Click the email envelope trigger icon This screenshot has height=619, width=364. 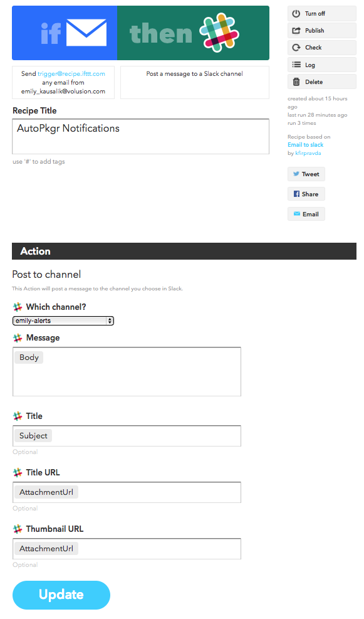(x=86, y=33)
